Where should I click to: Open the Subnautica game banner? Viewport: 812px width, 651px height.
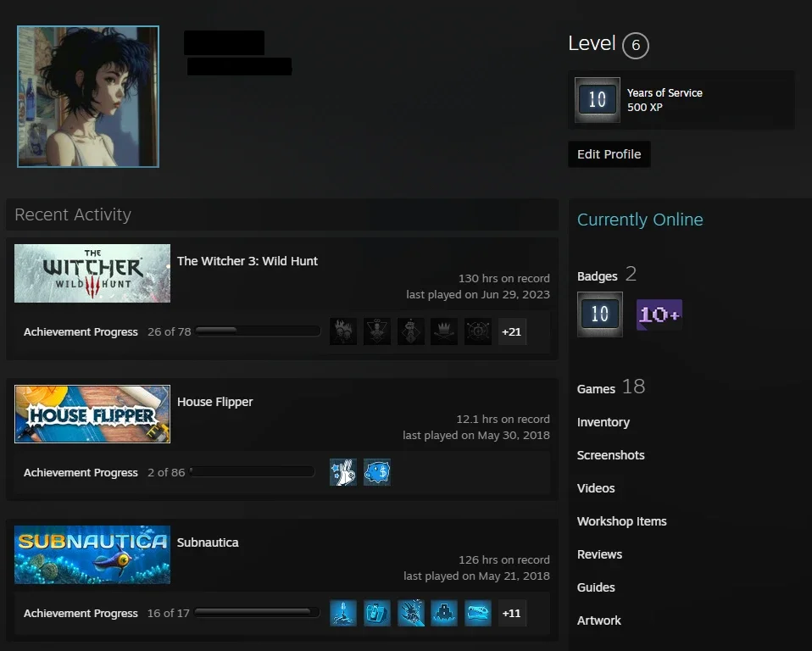[x=92, y=554]
